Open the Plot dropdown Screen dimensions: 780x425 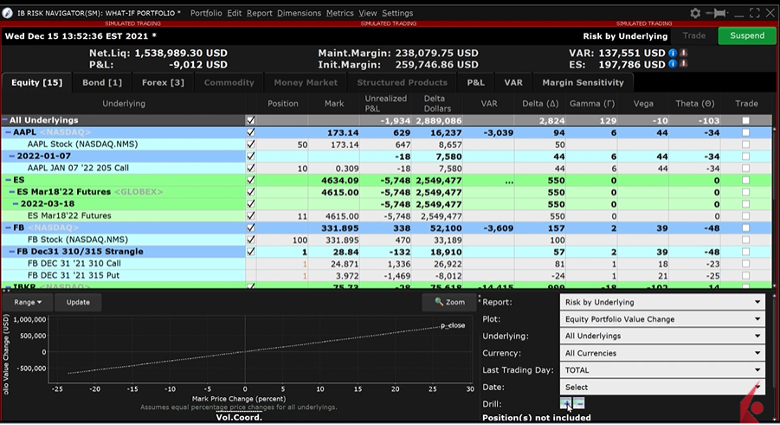coord(662,318)
